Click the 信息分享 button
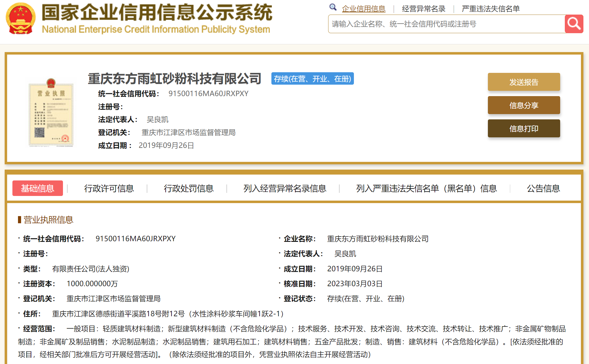The height and width of the screenshot is (364, 589). (x=524, y=105)
